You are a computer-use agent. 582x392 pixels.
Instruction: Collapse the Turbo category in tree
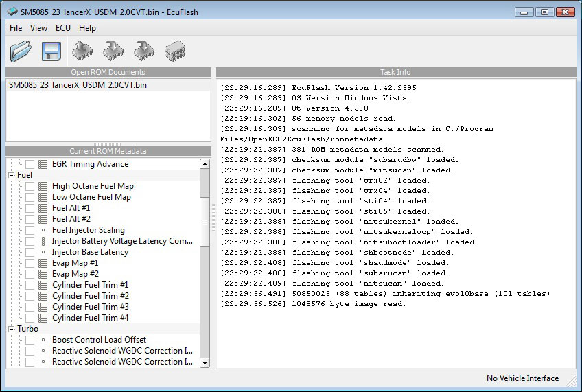point(12,329)
